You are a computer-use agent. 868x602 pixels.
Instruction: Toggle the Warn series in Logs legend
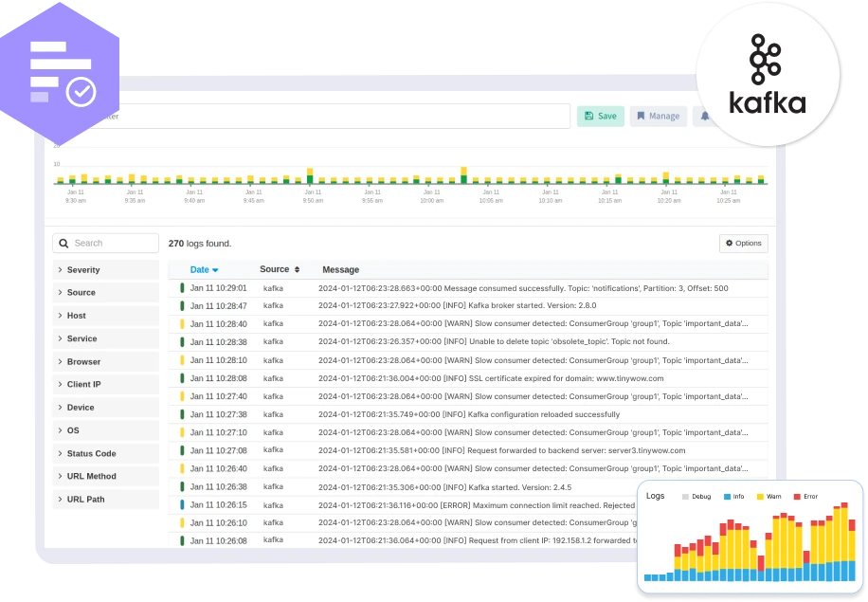tap(769, 496)
